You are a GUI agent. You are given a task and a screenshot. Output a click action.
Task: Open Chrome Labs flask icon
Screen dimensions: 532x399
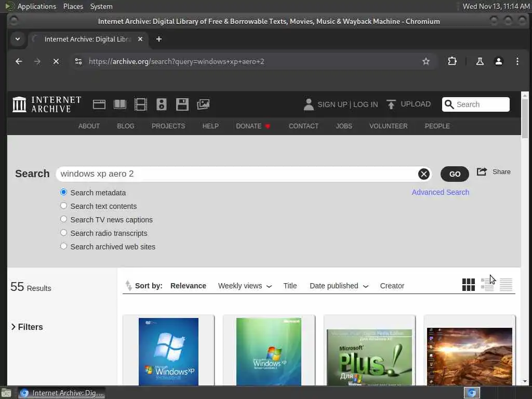tap(480, 61)
